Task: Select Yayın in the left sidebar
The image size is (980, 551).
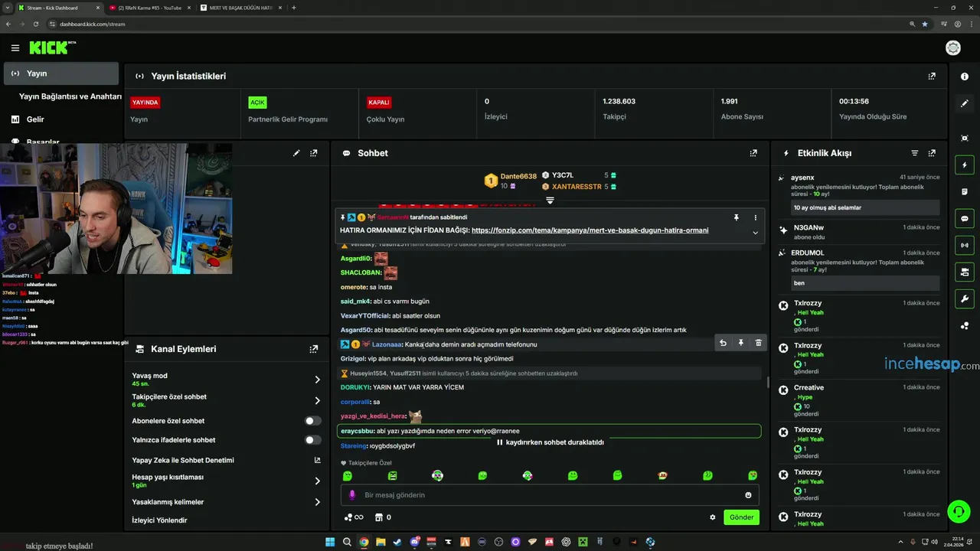Action: tap(61, 73)
